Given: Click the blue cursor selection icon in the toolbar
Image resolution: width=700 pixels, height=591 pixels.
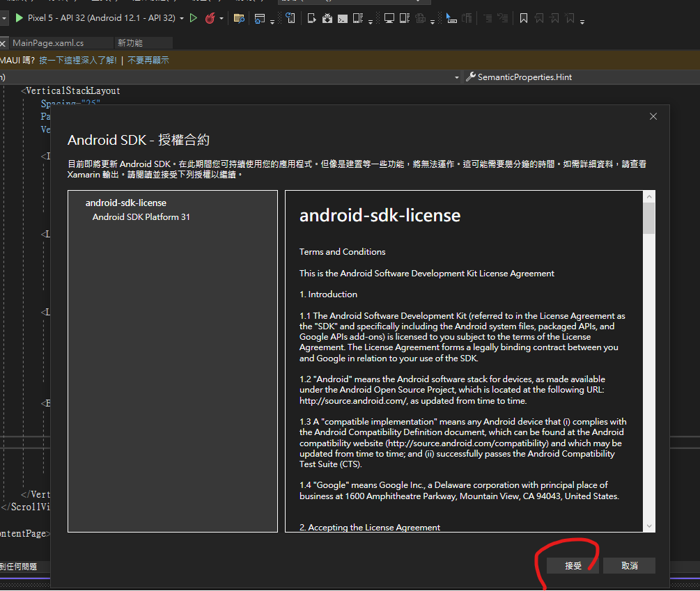Looking at the screenshot, I should tap(451, 18).
